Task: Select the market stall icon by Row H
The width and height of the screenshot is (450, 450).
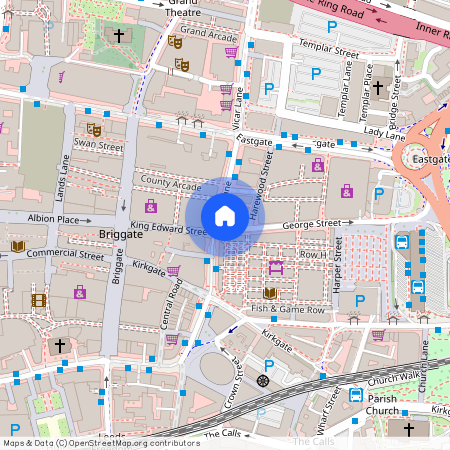Action: pyautogui.click(x=276, y=268)
